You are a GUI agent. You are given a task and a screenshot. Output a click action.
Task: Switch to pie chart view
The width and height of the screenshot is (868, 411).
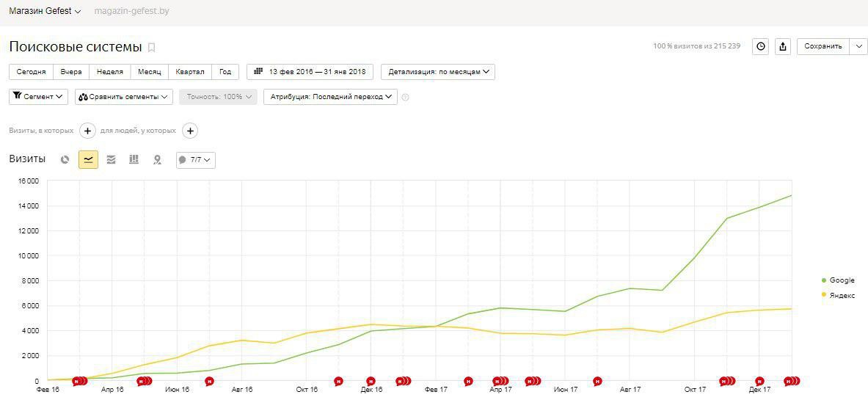(65, 160)
